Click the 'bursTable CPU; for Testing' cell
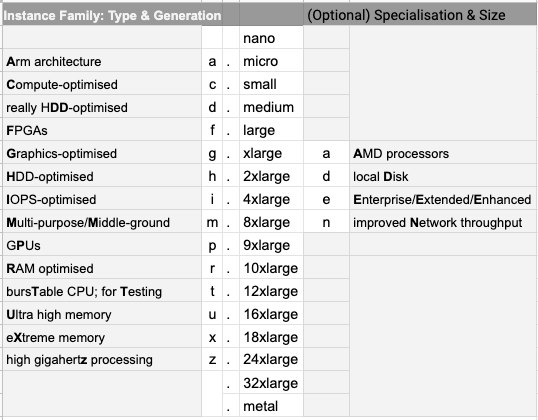The width and height of the screenshot is (538, 420). [x=102, y=291]
